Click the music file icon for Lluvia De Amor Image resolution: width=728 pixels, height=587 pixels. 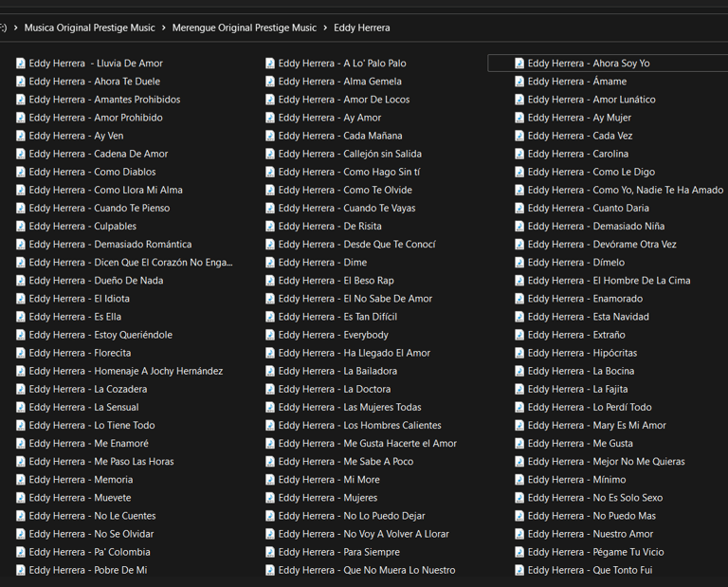pos(21,64)
